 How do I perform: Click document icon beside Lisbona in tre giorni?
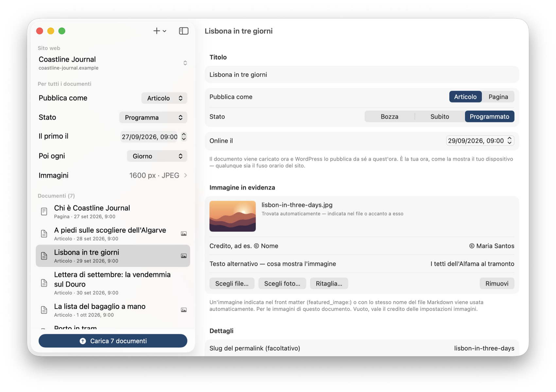click(x=44, y=256)
